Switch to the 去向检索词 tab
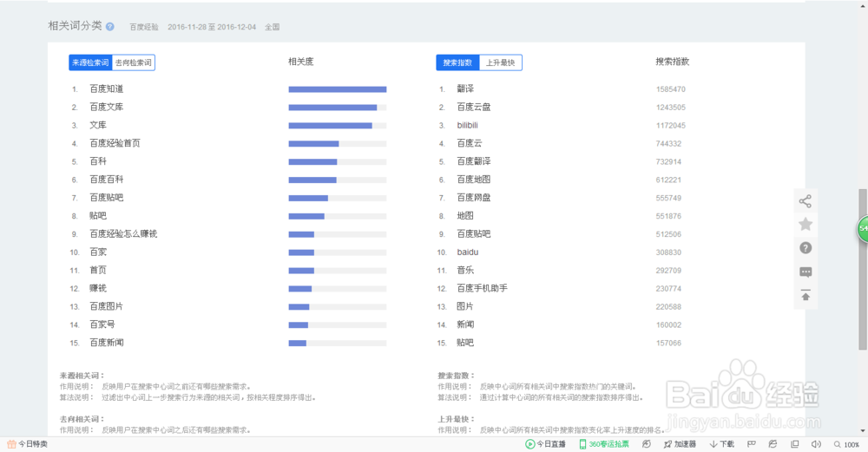 click(x=134, y=62)
